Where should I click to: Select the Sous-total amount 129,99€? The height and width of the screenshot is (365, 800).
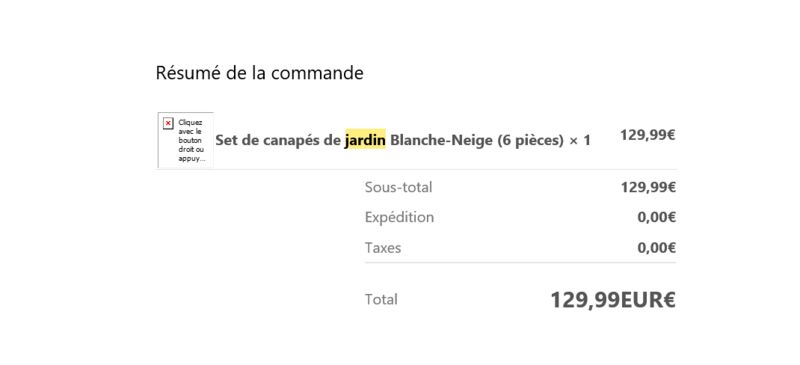(648, 187)
